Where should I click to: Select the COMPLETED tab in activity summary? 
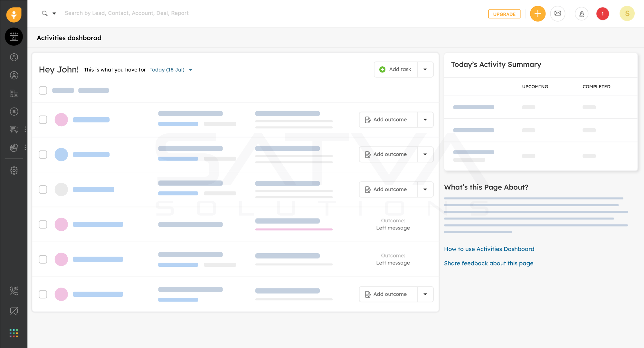[x=596, y=87]
